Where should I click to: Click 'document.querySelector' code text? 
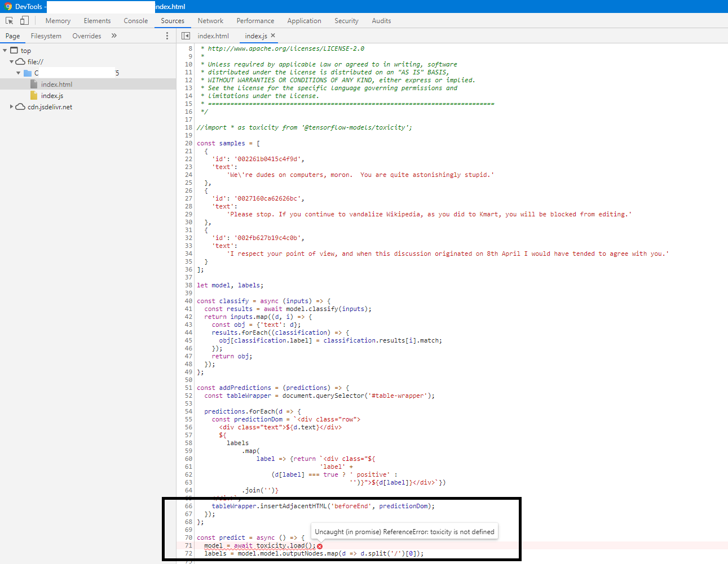323,396
